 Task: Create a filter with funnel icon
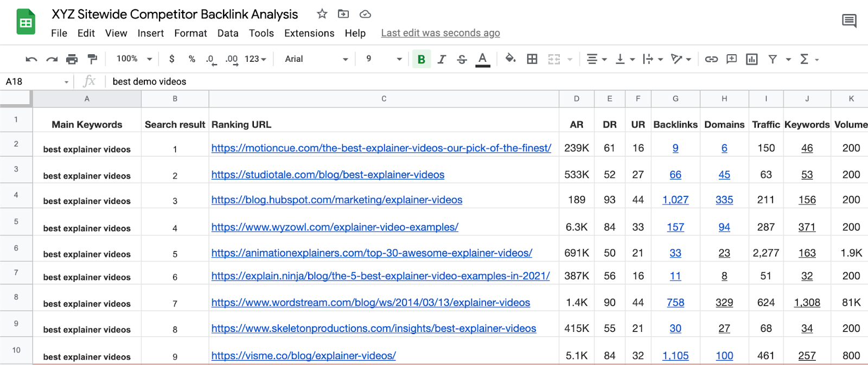tap(773, 59)
